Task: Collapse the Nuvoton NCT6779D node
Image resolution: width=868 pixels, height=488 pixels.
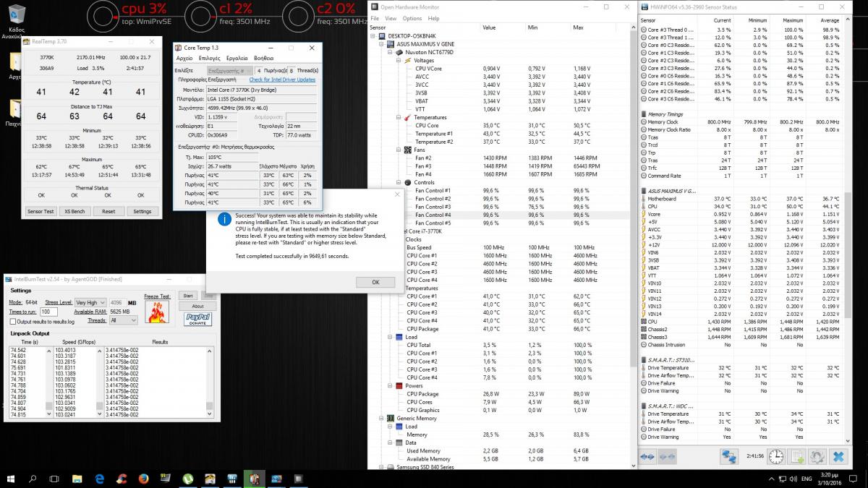Action: [390, 52]
